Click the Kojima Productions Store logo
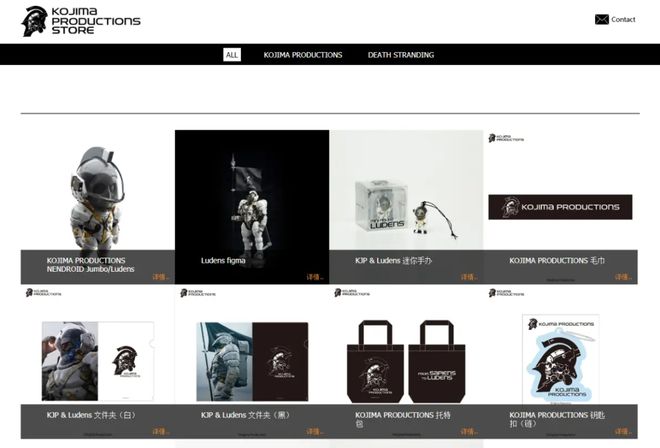The image size is (660, 448). [81, 21]
